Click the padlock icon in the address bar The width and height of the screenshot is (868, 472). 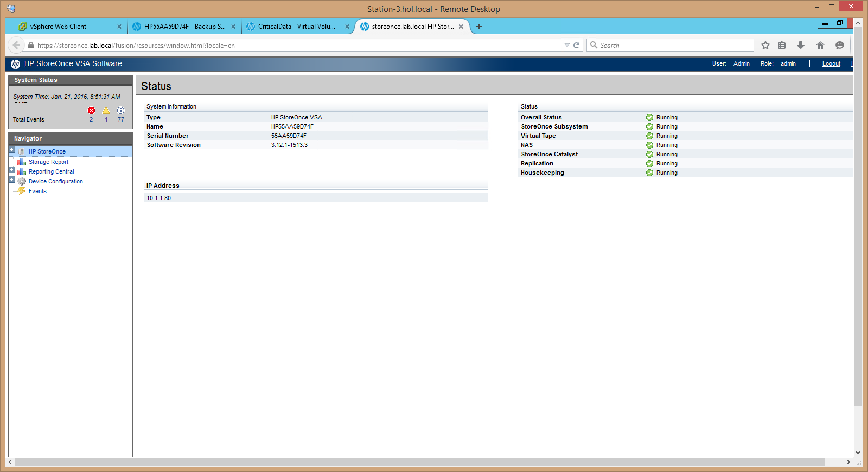pos(31,46)
